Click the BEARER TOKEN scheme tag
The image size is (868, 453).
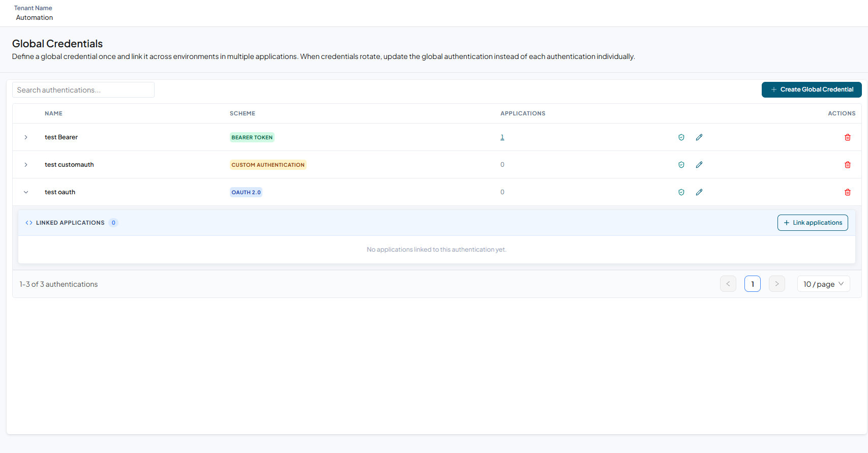[252, 137]
